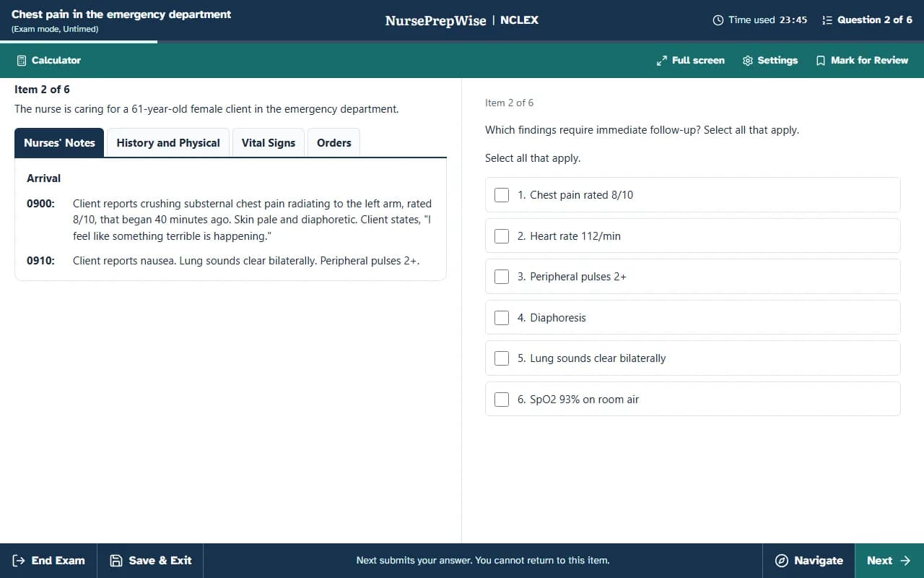Screen dimensions: 924x578
Task: View the Vital Signs tab
Action: [269, 143]
